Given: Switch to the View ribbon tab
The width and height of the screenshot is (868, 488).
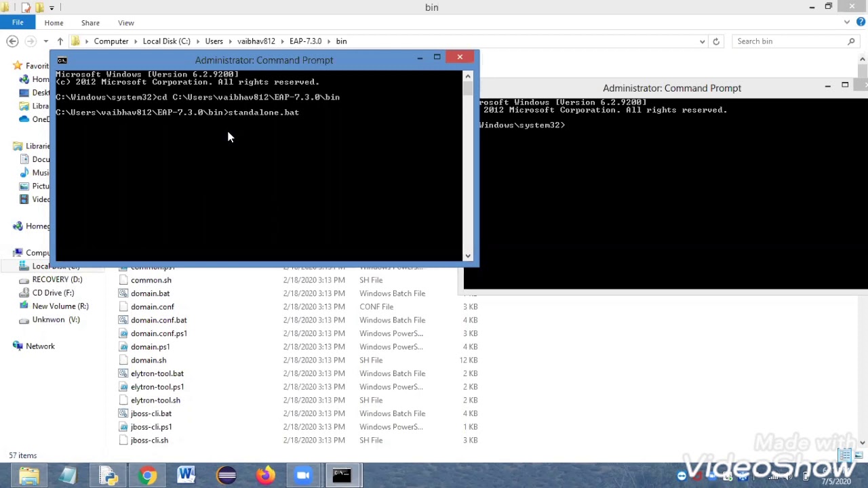Looking at the screenshot, I should coord(126,23).
